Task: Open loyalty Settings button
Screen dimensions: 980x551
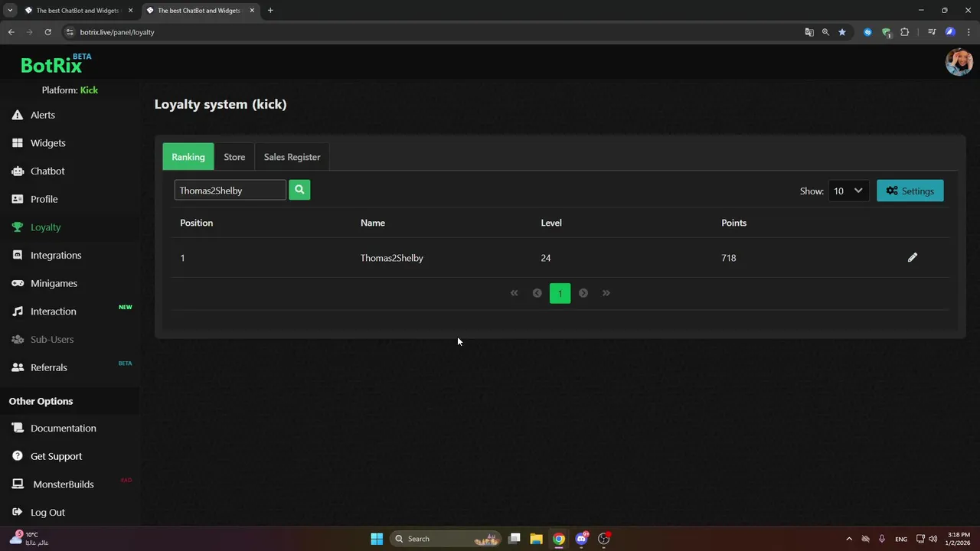Action: (x=910, y=191)
